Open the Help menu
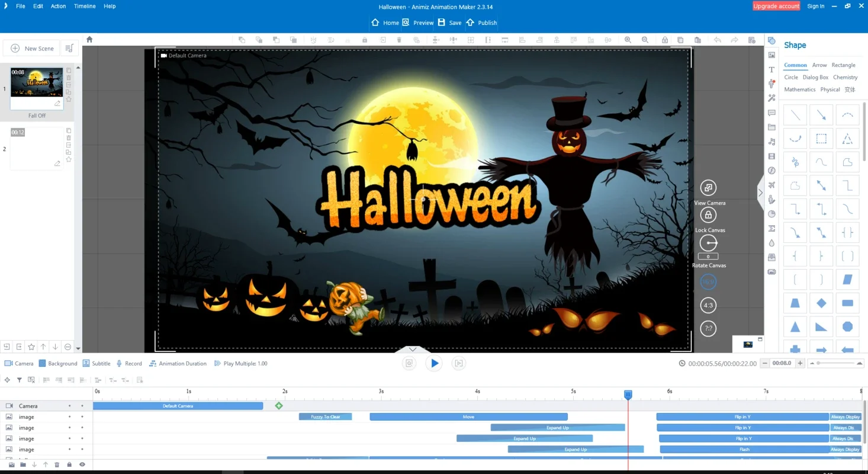Screen dimensions: 868x474 click(x=110, y=6)
